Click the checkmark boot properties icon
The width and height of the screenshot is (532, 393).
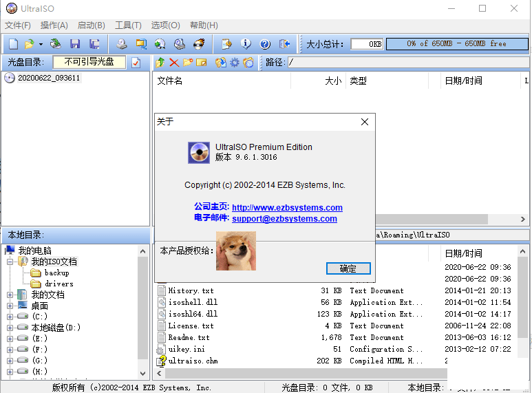(x=136, y=63)
